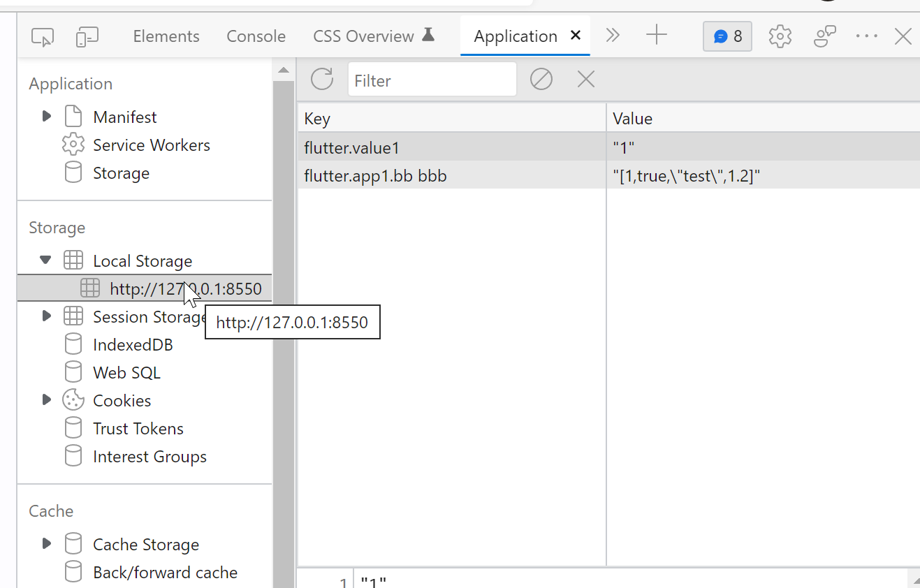Collapse the Local Storage section
The height and width of the screenshot is (588, 920).
pos(45,260)
